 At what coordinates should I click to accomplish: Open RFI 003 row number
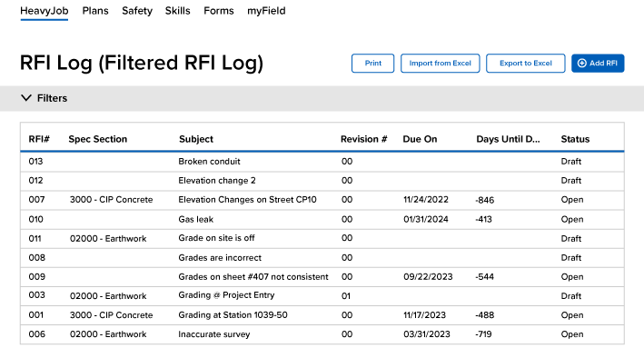coord(37,295)
